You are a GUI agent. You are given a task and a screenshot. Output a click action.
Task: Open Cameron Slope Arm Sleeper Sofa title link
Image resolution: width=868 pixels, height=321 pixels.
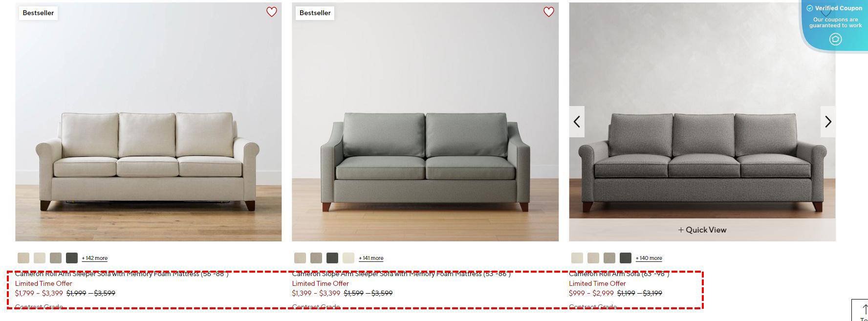point(401,274)
